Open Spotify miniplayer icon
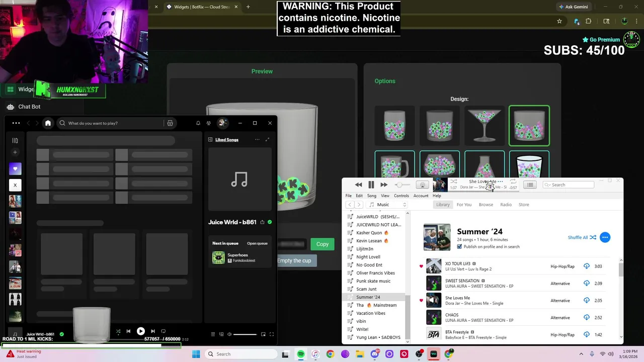The width and height of the screenshot is (644, 362). coord(263,334)
